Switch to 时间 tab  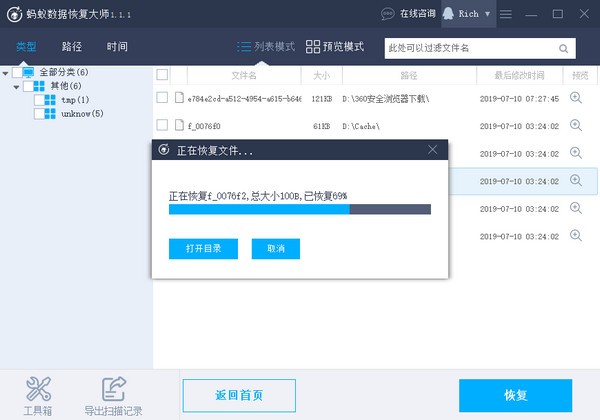coord(117,47)
